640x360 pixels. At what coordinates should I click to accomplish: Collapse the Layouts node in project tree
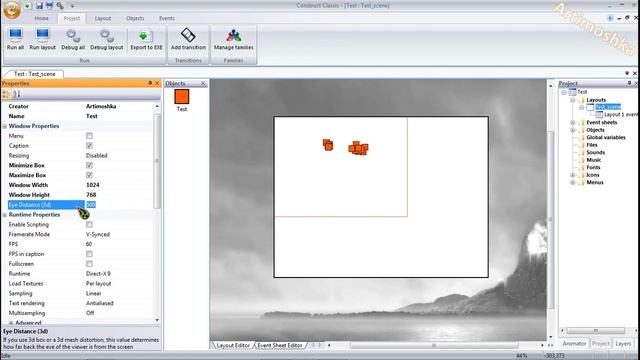(x=573, y=100)
